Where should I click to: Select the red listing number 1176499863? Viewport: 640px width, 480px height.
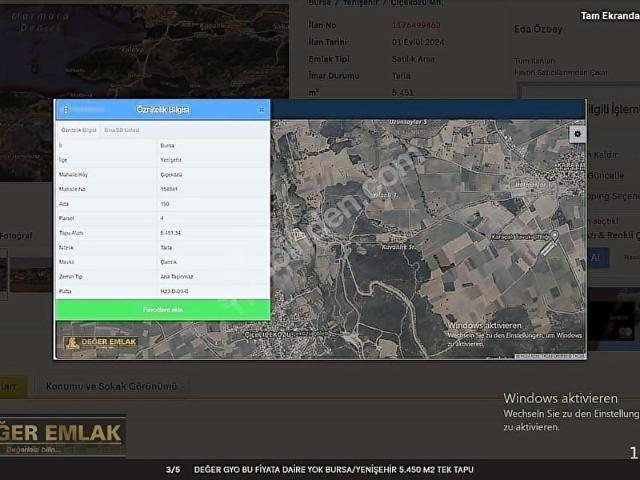tap(416, 25)
